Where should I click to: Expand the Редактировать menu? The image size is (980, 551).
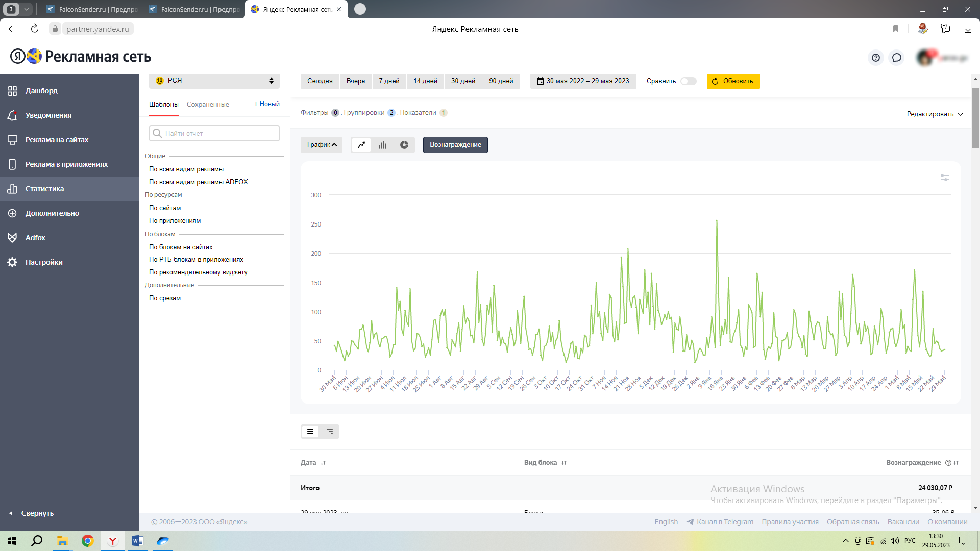[x=935, y=114]
